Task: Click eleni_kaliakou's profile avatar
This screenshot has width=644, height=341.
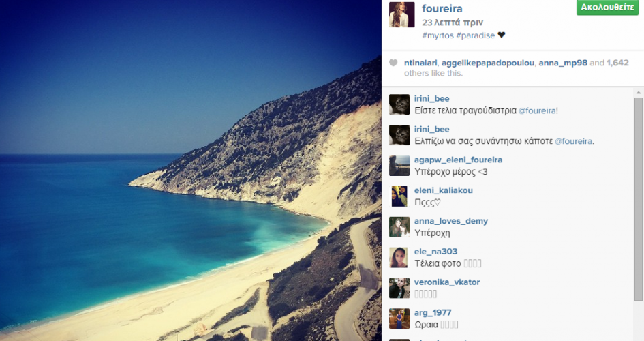Action: pos(399,196)
